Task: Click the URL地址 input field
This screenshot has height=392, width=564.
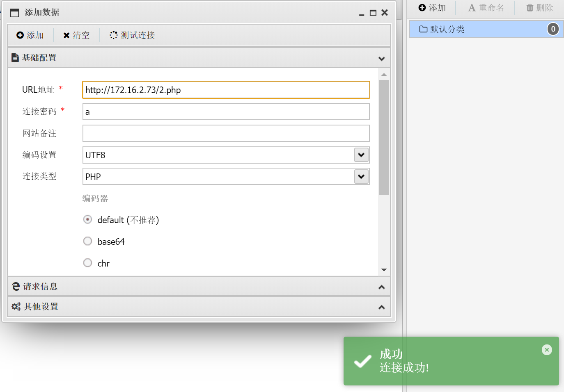Action: tap(226, 90)
